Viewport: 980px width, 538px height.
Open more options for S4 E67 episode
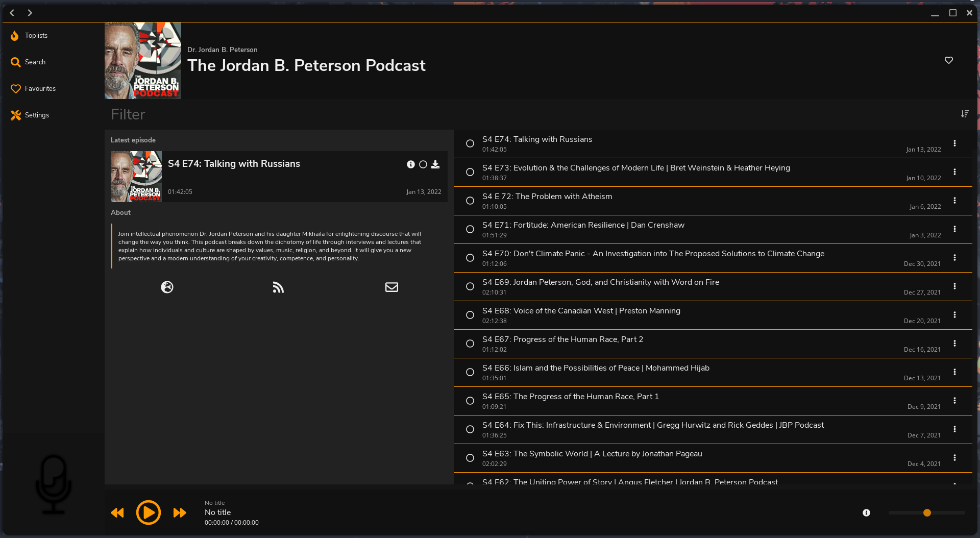click(954, 344)
